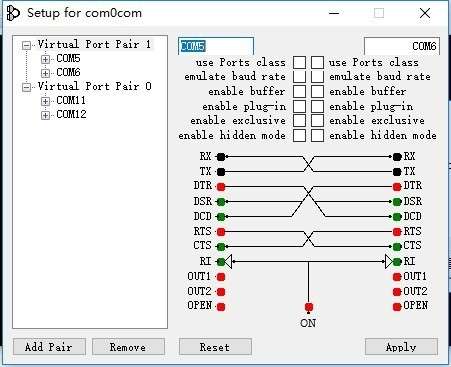
Task: Check enable hidden mode for COM5
Action: (299, 135)
